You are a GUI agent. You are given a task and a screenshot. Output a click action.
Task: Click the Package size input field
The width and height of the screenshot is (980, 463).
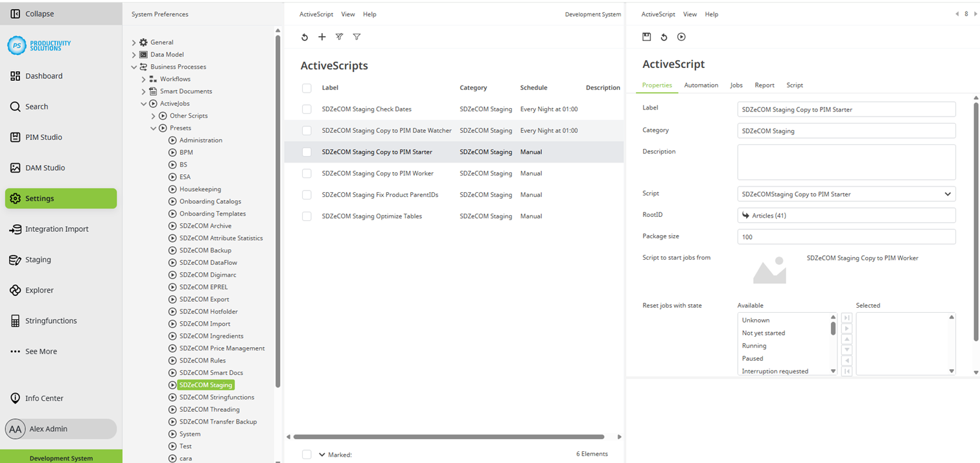click(846, 237)
